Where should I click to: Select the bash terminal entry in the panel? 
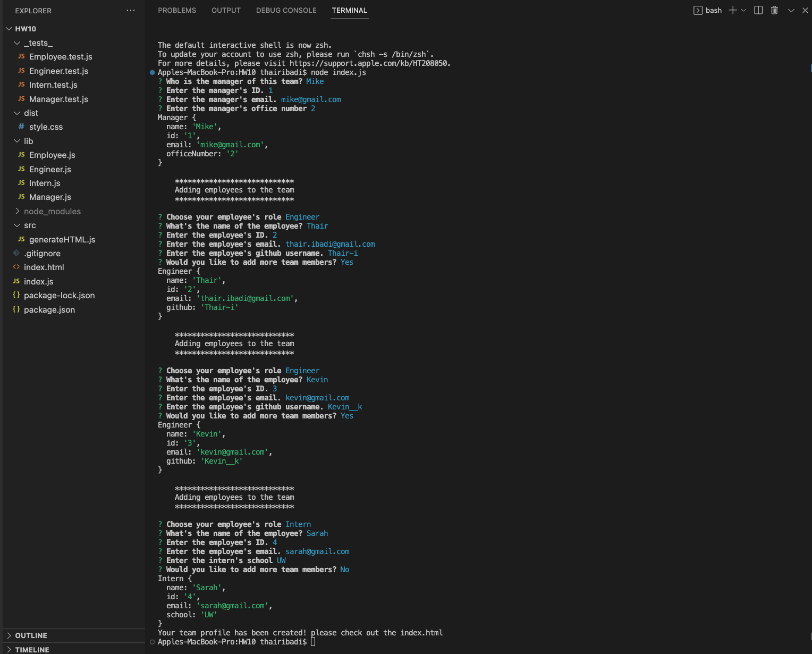coord(709,10)
